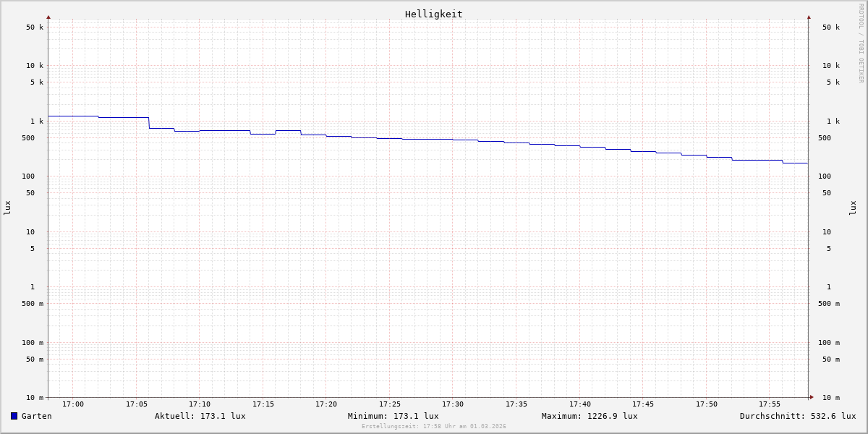The width and height of the screenshot is (868, 434).
Task: Click the Erstellungszeit timestamp footer text
Action: [433, 427]
